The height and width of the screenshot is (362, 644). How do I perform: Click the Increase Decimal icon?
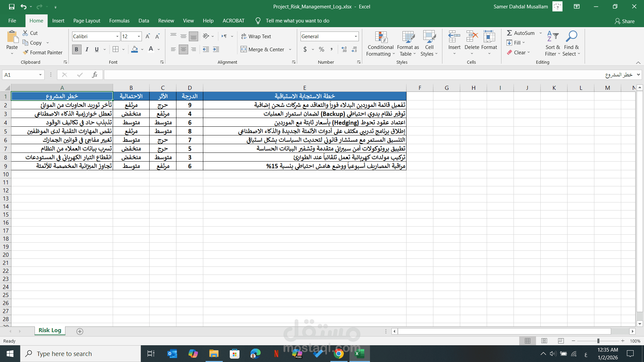(x=344, y=50)
